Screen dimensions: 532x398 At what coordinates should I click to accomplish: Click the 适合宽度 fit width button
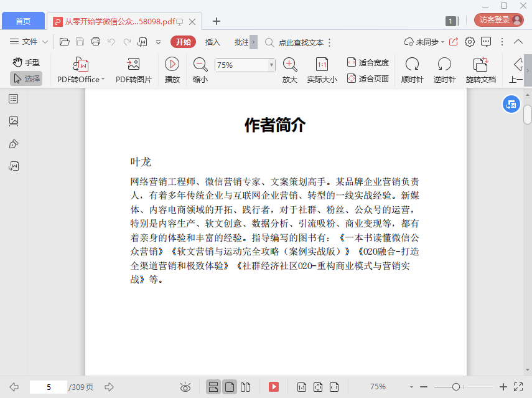coord(368,62)
